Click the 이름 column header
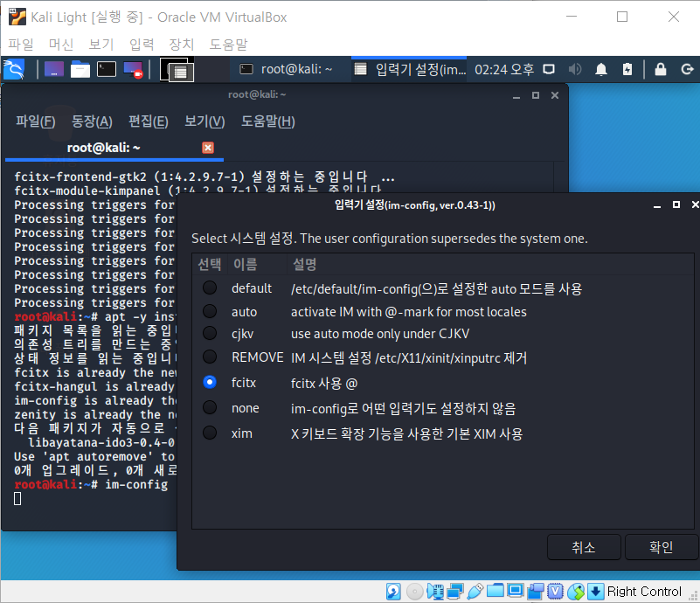Viewport: 700px width, 603px height. [257, 264]
